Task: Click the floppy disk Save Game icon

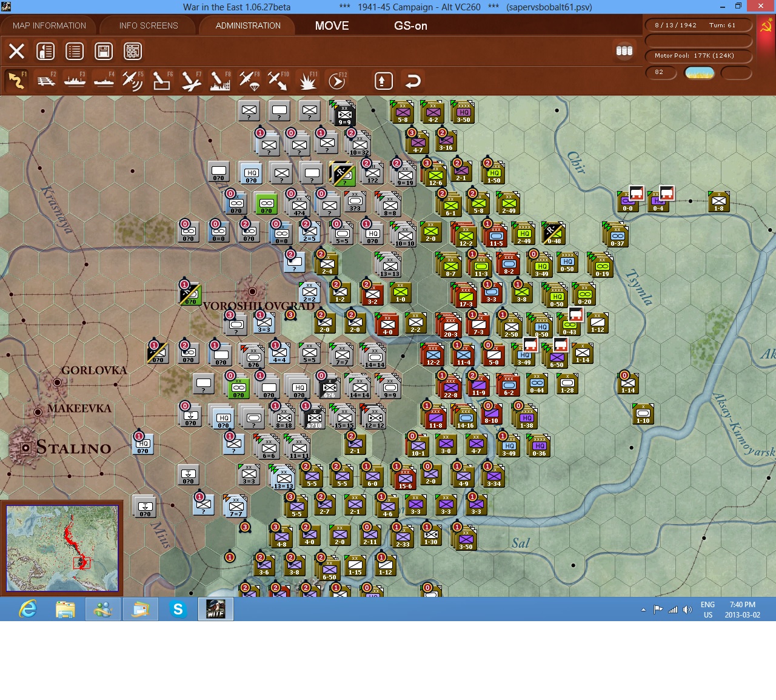Action: pos(104,51)
